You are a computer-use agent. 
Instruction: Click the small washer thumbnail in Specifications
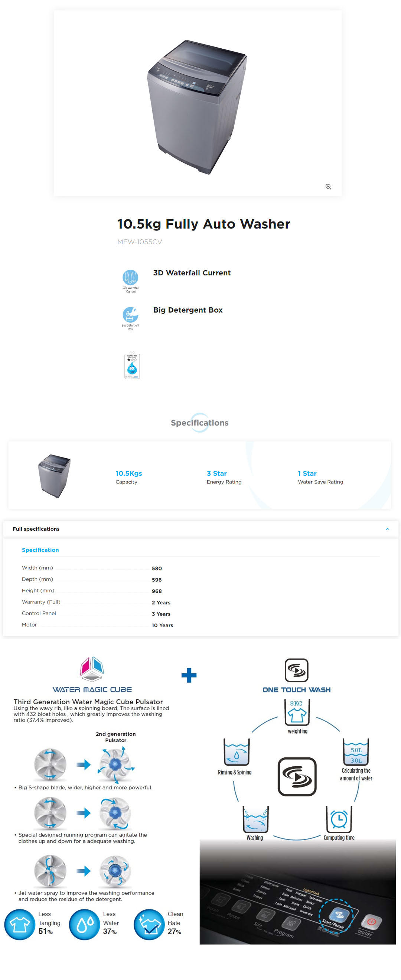(x=54, y=476)
